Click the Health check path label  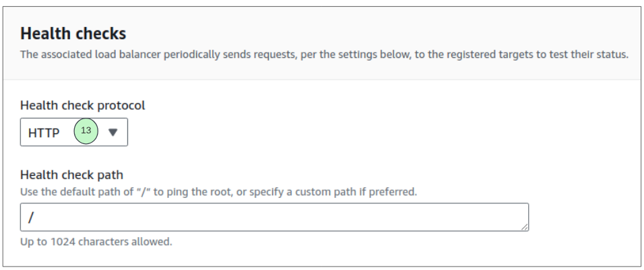pyautogui.click(x=71, y=175)
